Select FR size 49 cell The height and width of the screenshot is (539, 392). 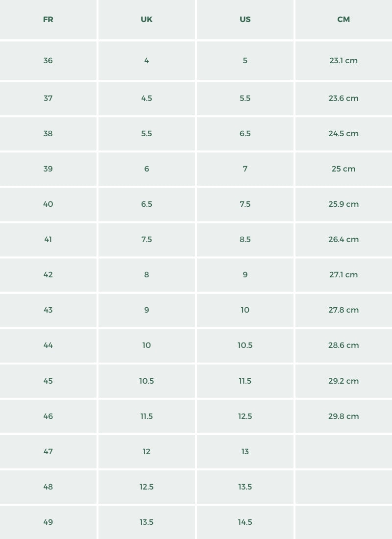point(48,522)
